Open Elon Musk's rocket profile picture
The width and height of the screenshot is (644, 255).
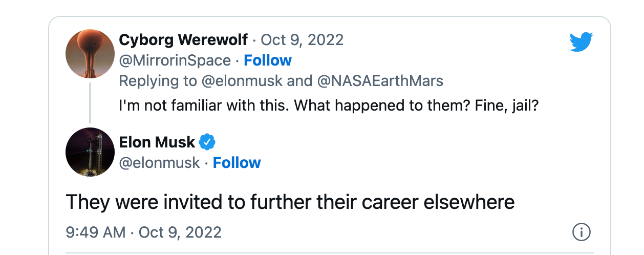coord(90,152)
